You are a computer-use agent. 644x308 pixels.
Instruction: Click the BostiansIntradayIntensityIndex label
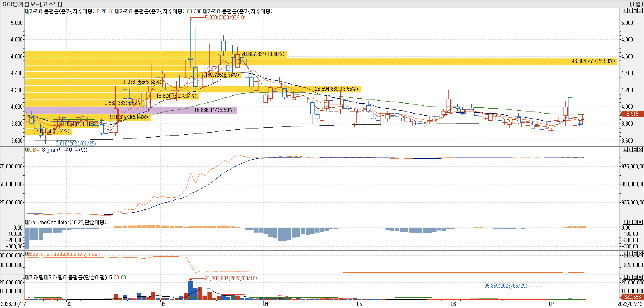(x=65, y=254)
